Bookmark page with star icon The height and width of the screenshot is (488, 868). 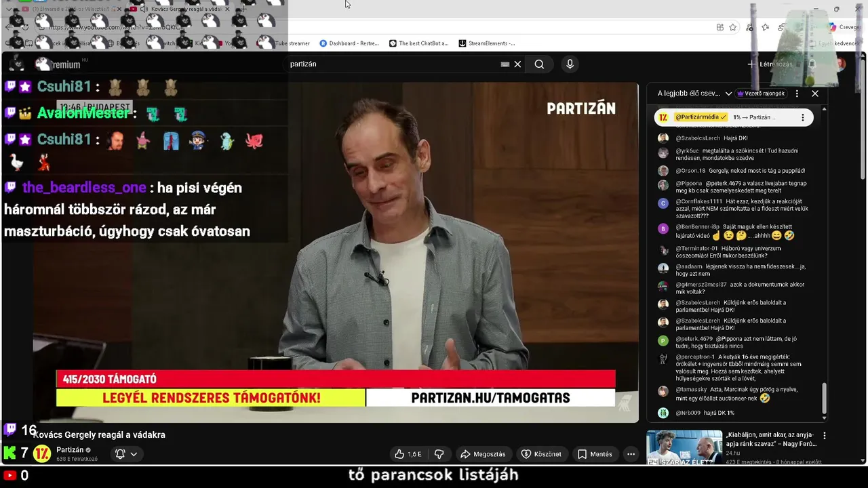tap(733, 27)
